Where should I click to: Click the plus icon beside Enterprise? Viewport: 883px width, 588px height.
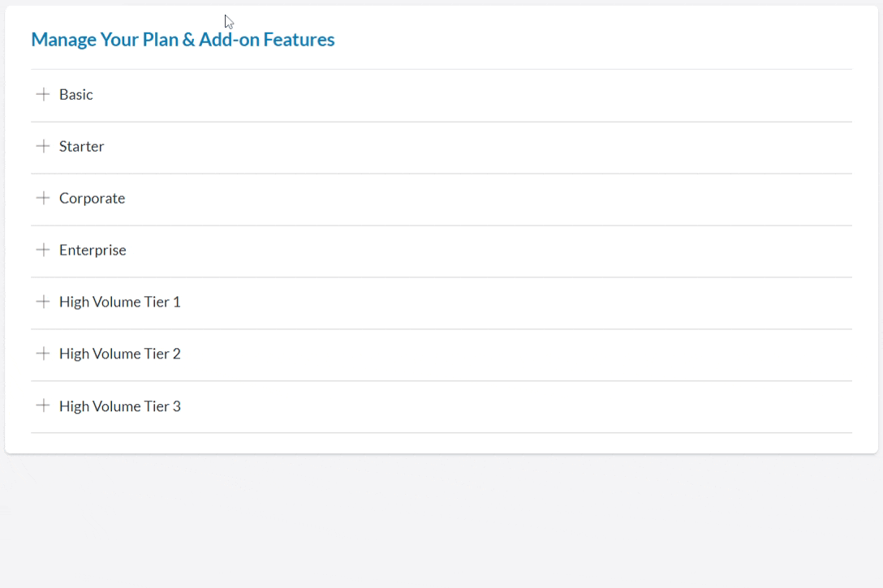pyautogui.click(x=43, y=250)
